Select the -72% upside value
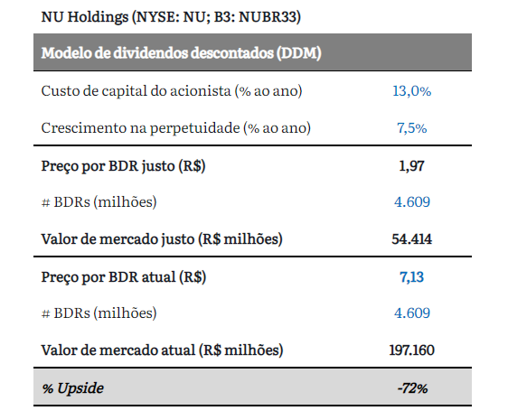Viewport: 508px width, 420px height. tap(412, 388)
